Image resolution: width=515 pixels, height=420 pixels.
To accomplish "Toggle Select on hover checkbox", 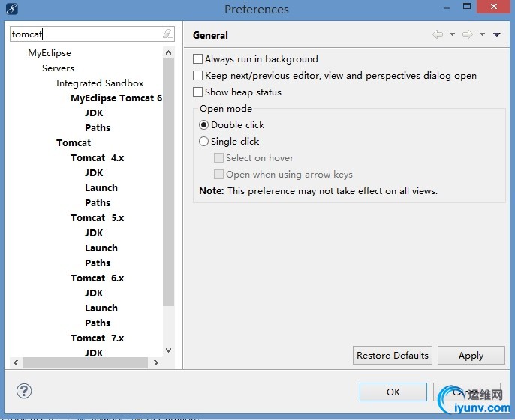I will tap(218, 157).
